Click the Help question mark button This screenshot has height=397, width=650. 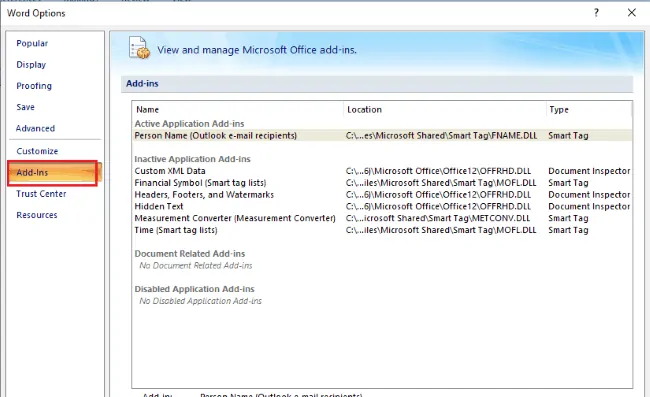pyautogui.click(x=596, y=13)
